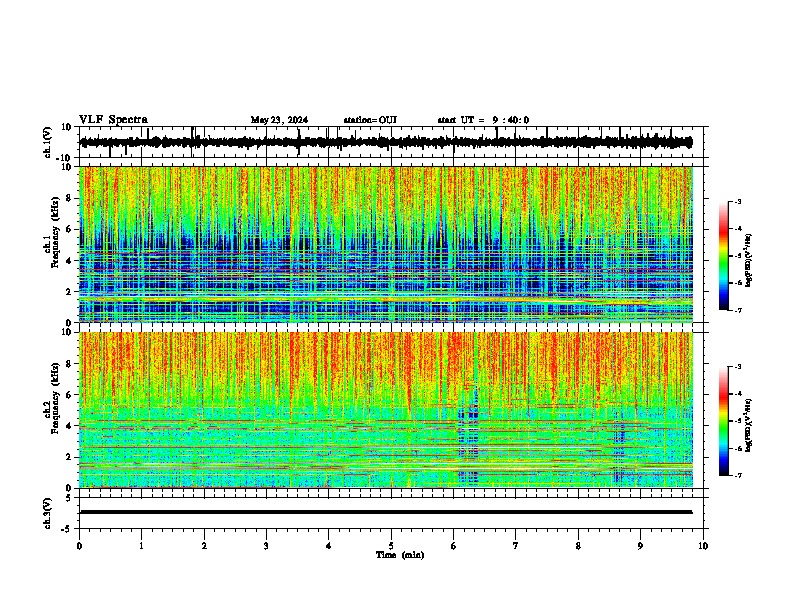Click the time axis tick label "5"

pos(391,546)
